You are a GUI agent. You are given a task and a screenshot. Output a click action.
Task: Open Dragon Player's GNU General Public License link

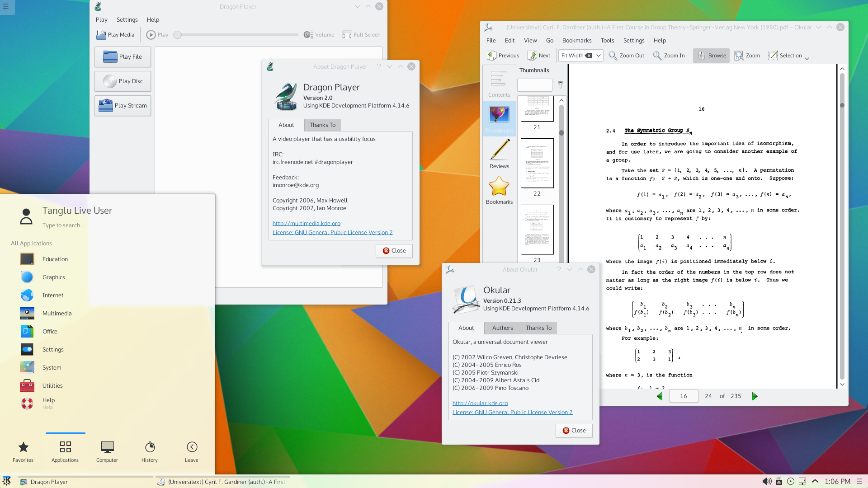332,232
